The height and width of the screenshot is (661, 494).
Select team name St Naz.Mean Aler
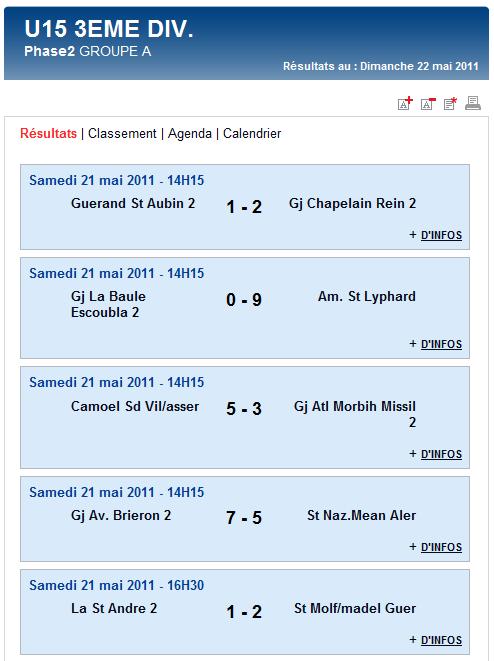(x=361, y=515)
